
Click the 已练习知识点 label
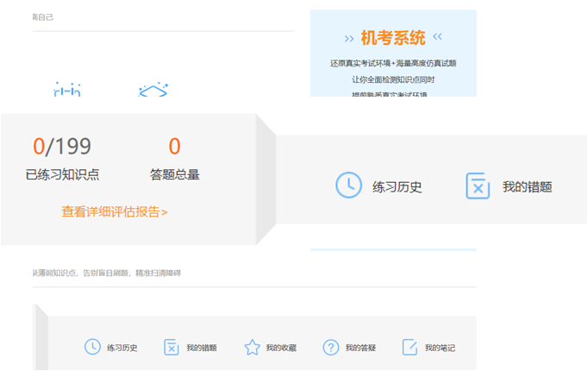tap(62, 174)
